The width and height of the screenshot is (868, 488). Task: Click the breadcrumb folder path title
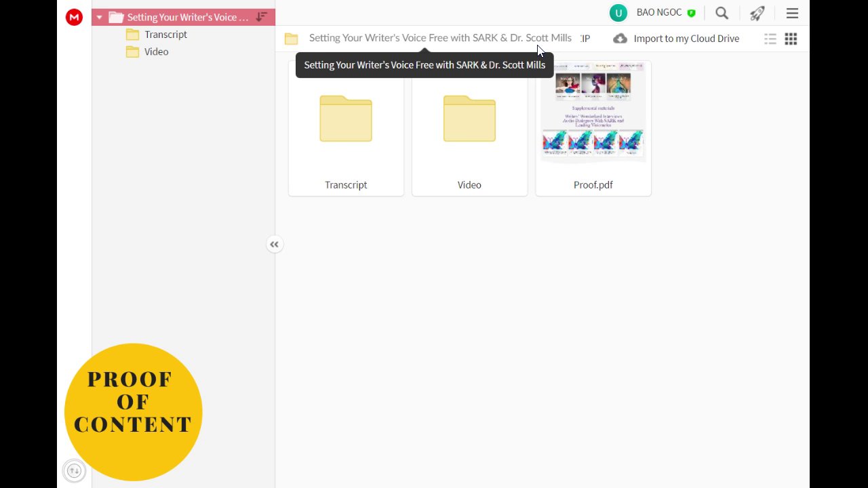[x=440, y=38]
